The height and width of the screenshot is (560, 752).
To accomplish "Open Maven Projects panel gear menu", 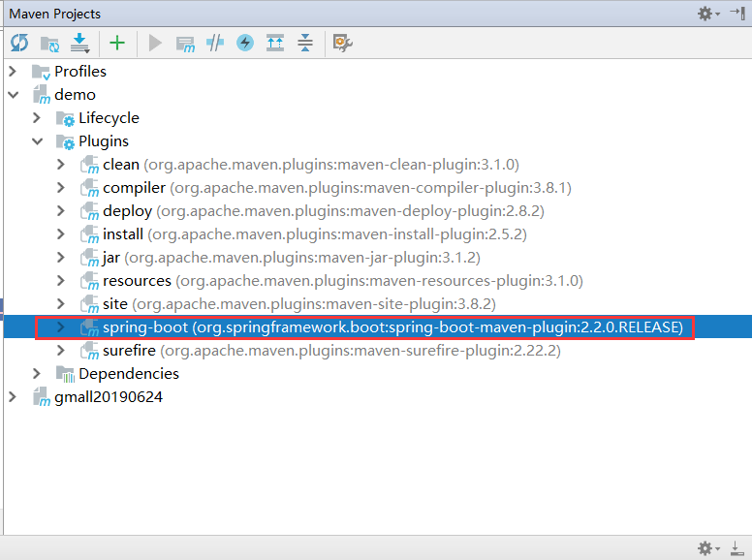I will point(708,14).
